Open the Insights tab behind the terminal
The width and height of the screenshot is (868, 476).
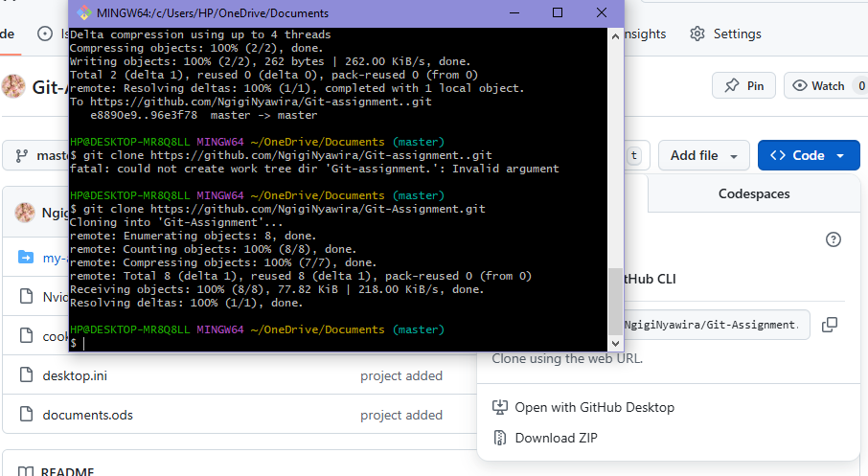click(645, 34)
